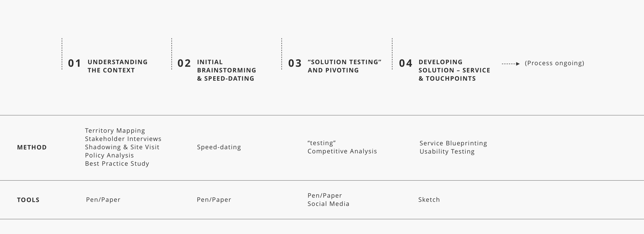Click the Best Practice Study entry
The width and height of the screenshot is (644, 234).
coord(117,164)
